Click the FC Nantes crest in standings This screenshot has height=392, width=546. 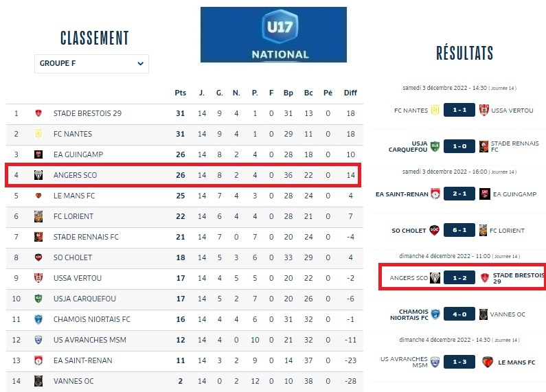point(38,134)
